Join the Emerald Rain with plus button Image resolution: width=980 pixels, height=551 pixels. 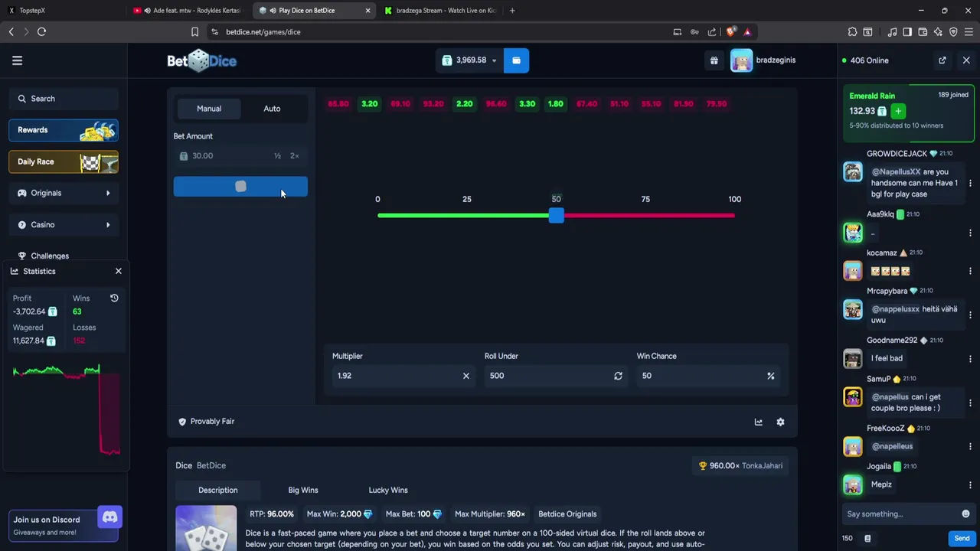[898, 111]
